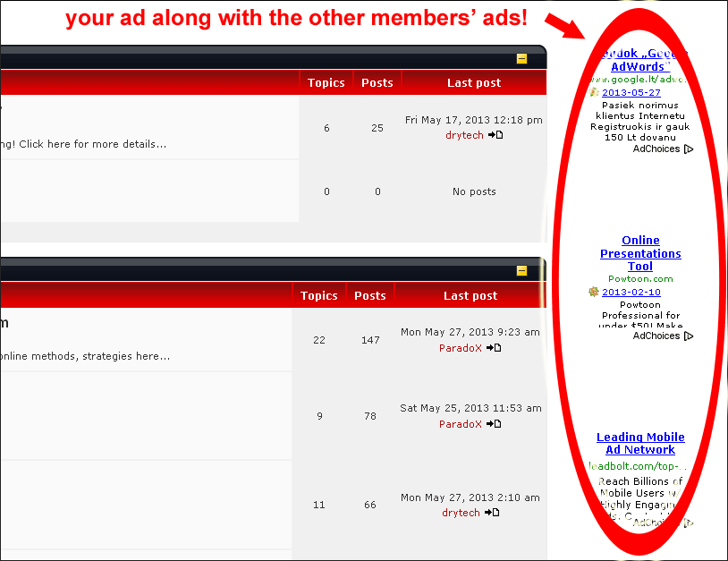
Task: Open latest post icon beside ParadoX, 9:23 am
Action: tap(494, 348)
